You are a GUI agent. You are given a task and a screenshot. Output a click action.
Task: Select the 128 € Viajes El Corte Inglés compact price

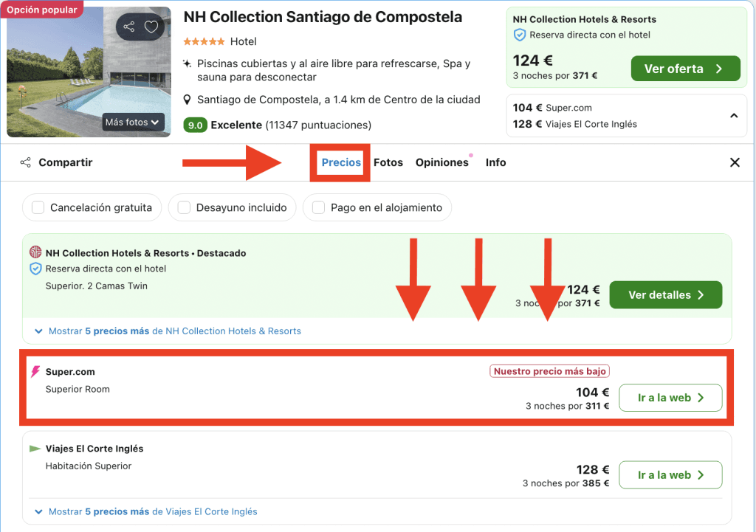click(574, 124)
